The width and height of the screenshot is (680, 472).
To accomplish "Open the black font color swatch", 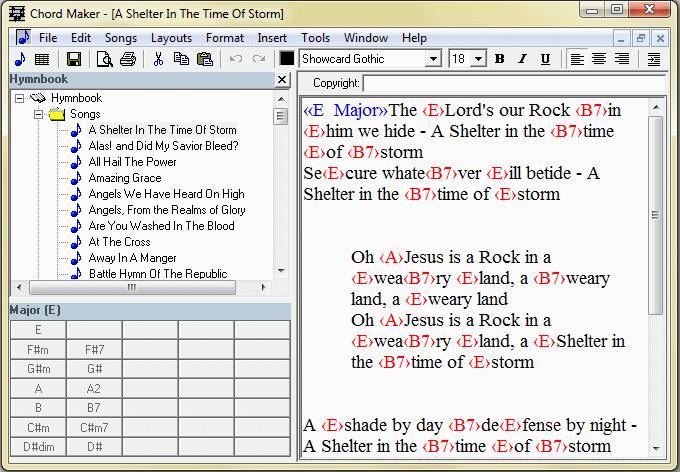I will click(x=287, y=58).
